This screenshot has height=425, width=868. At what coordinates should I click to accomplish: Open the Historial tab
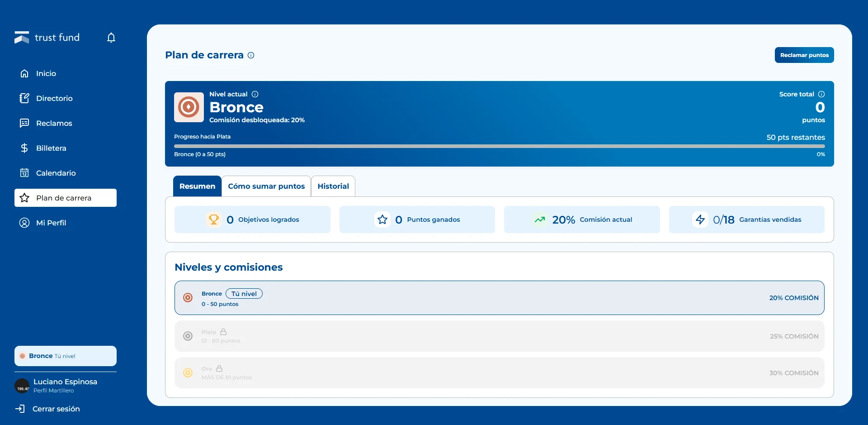[x=333, y=186]
